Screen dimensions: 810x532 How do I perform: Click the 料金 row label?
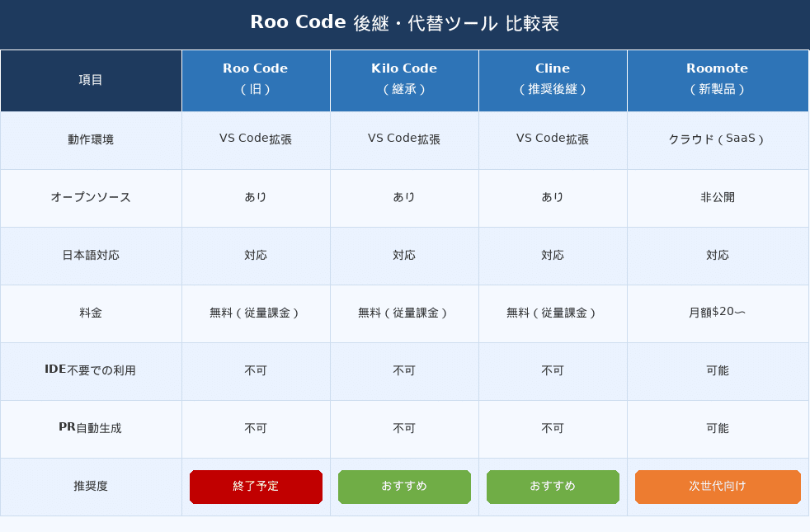(91, 313)
